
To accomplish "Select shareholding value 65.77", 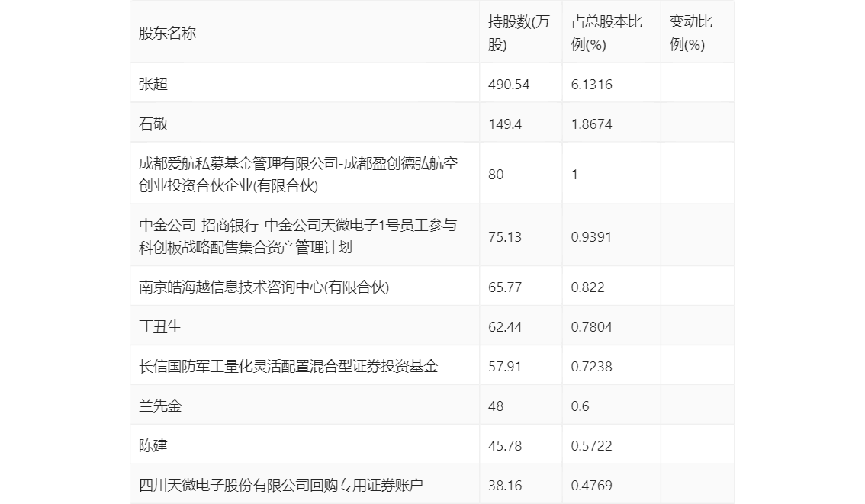I will [505, 287].
